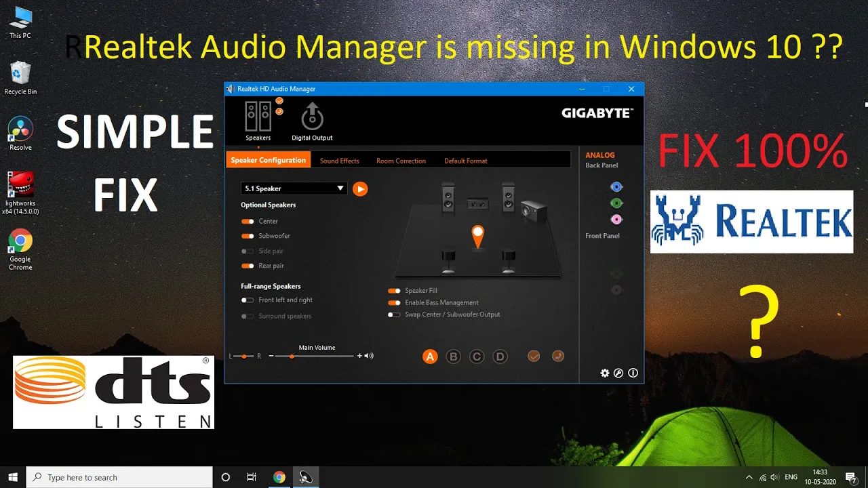Viewport: 868px width, 488px height.
Task: Select preset B
Action: [454, 357]
